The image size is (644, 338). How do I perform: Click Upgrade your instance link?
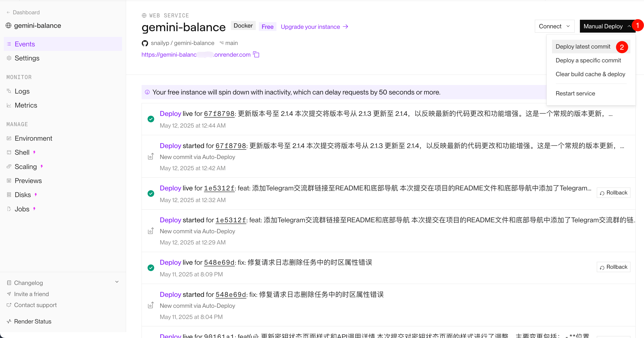(314, 27)
